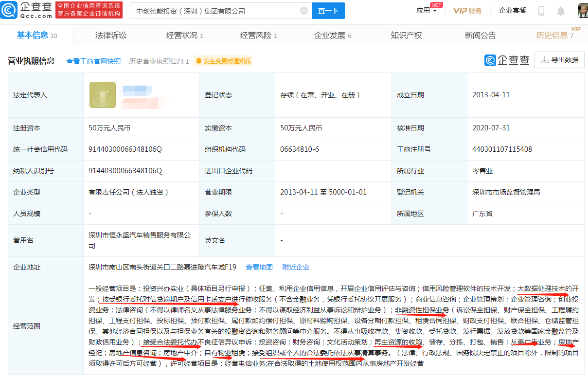The height and width of the screenshot is (378, 588).
Task: Click the bell icon for change alerts
Action: (198, 61)
